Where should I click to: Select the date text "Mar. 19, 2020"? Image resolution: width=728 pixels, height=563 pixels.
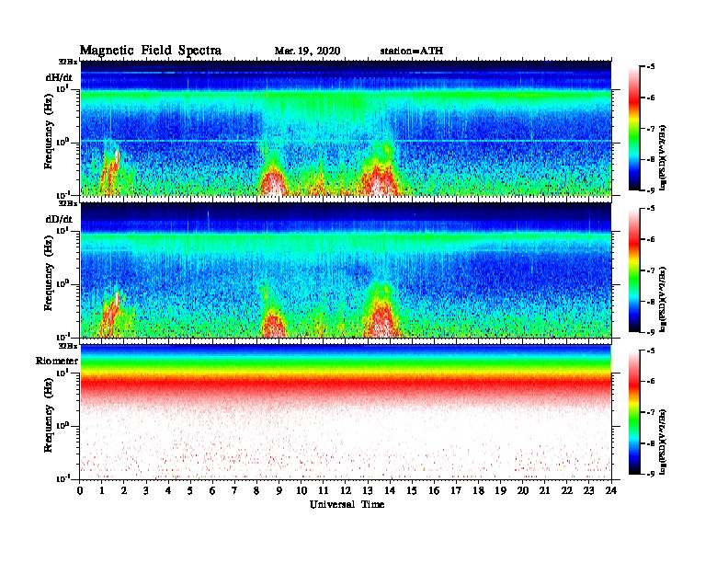[307, 52]
